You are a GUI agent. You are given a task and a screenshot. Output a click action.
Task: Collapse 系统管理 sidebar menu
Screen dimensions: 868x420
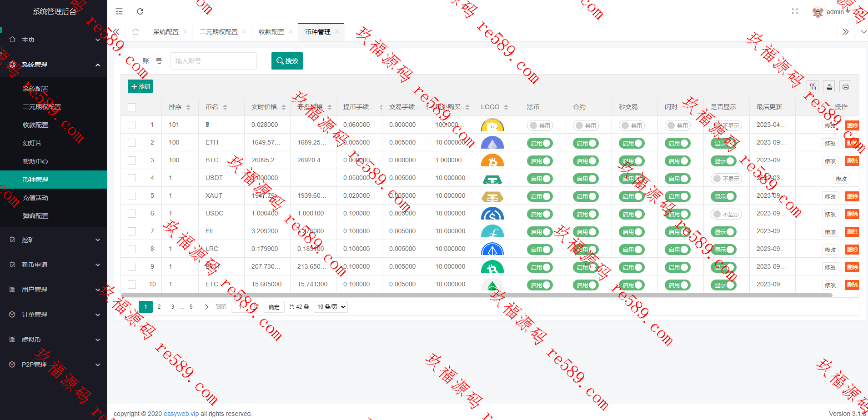(x=53, y=65)
